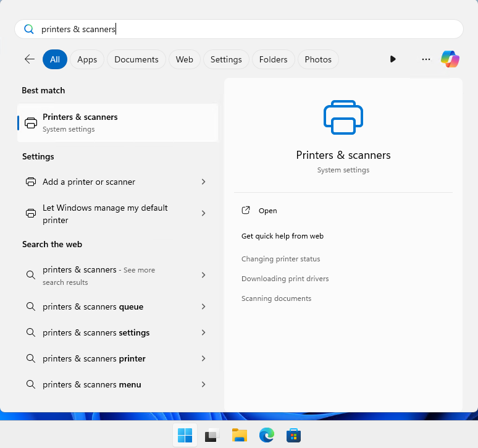478x448 pixels.
Task: Expand Let Windows manage default printer chevron
Action: pos(204,213)
